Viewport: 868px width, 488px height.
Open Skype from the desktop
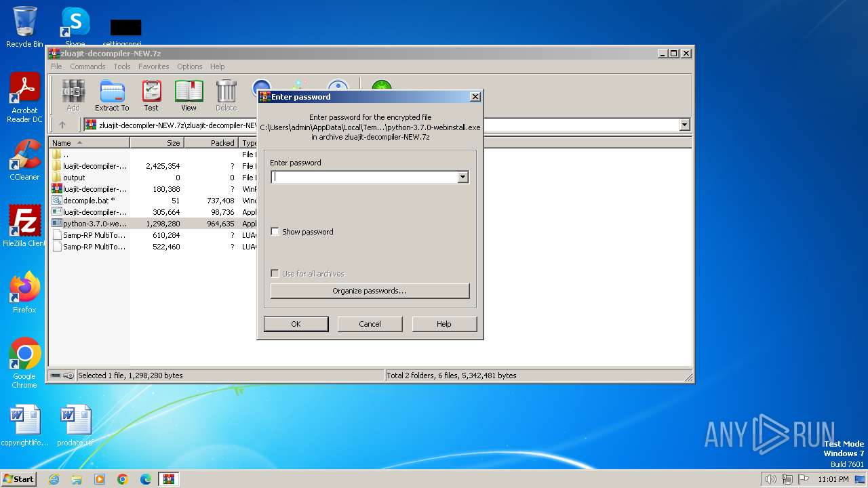pos(75,27)
